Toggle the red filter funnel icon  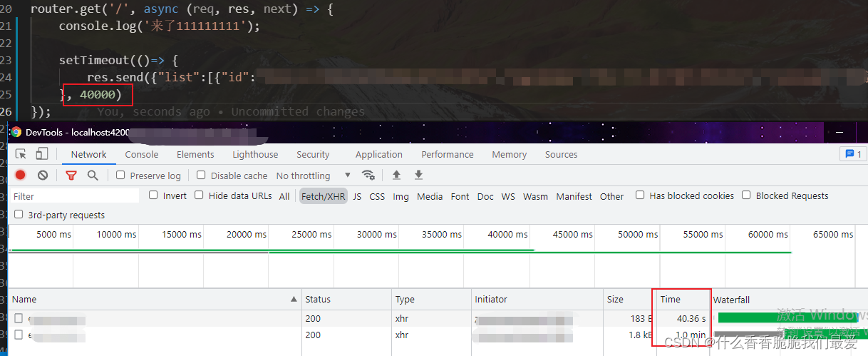click(x=71, y=176)
